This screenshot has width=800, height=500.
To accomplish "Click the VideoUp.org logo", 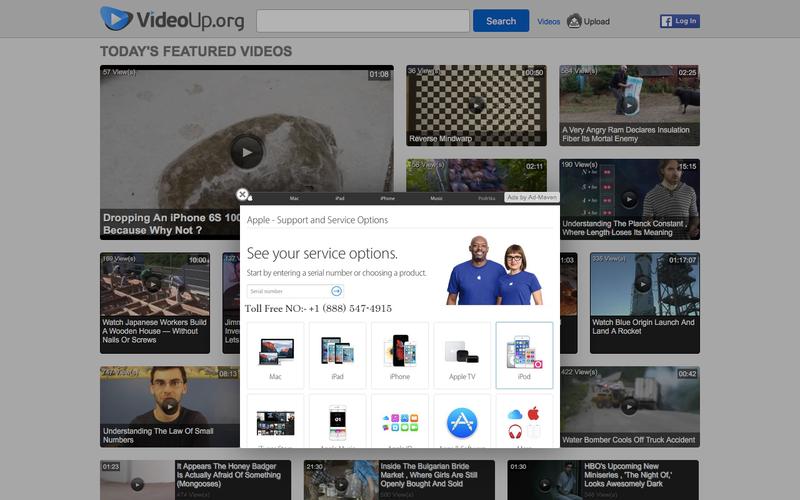I will pos(172,19).
